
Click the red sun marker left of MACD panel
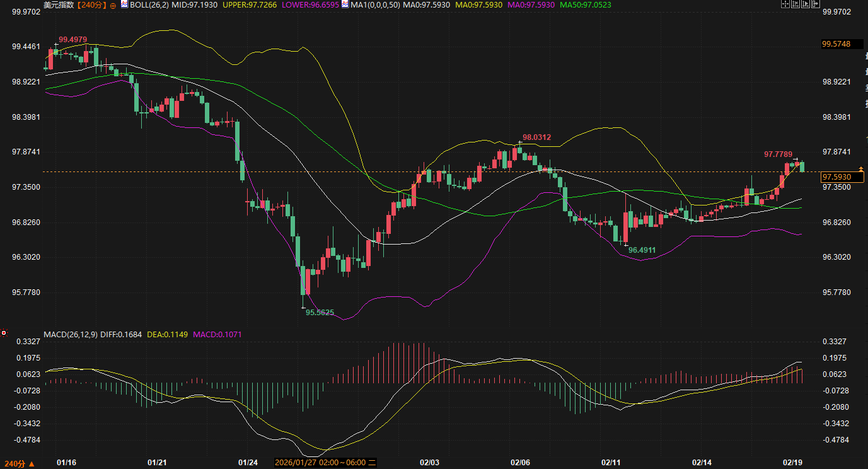[x=4, y=333]
